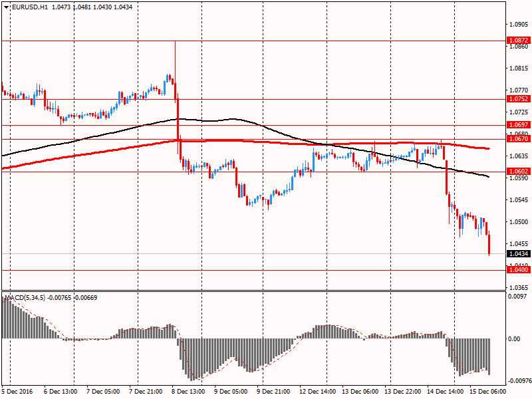Select the 1.0815 price scale value

519,68
